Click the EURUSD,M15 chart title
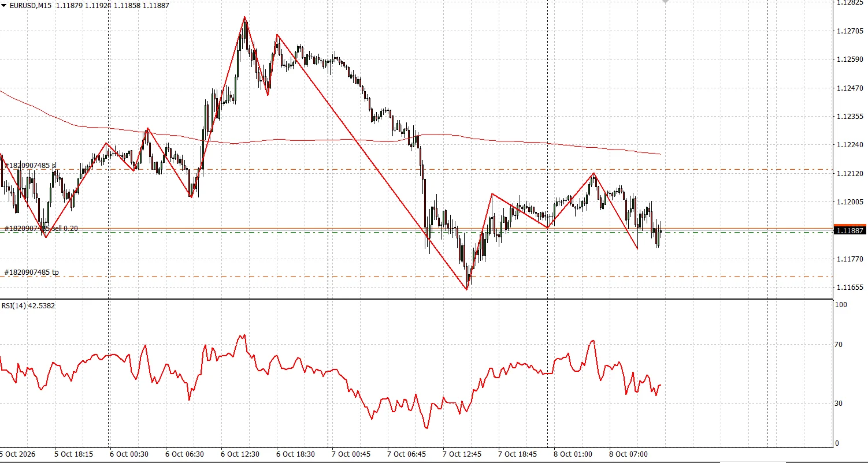The image size is (868, 463). click(x=30, y=6)
